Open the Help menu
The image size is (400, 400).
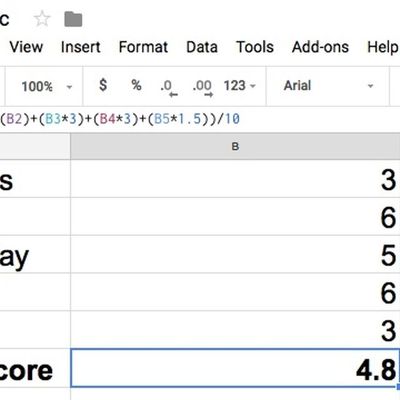coord(383,47)
